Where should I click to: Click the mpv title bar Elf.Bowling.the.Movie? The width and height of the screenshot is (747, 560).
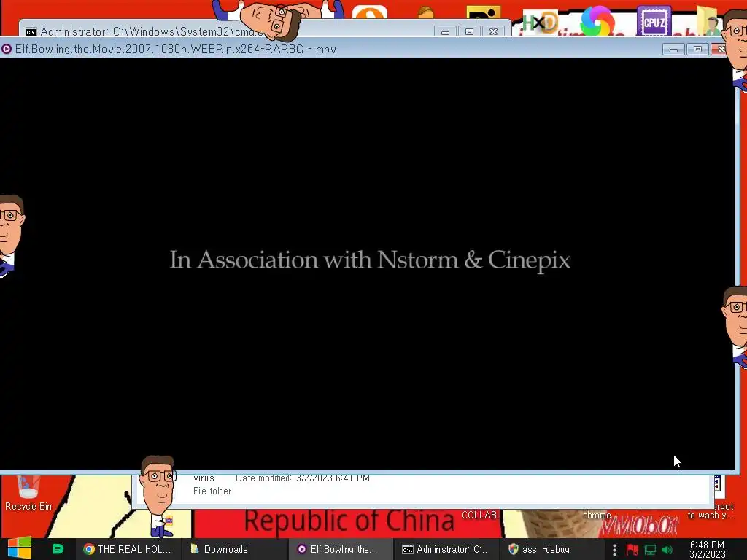[175, 49]
